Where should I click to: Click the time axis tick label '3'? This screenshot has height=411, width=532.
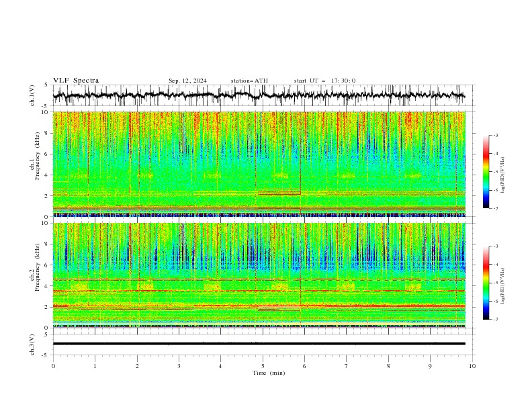[x=179, y=366]
